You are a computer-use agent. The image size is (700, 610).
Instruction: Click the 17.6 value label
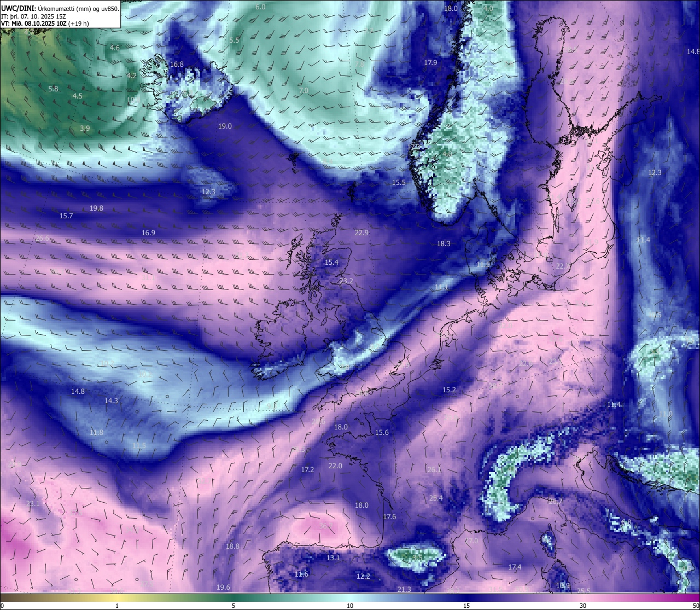click(389, 516)
